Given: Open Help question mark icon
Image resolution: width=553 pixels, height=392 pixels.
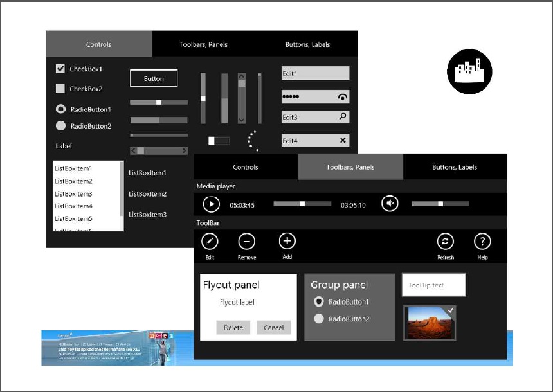Looking at the screenshot, I should tap(482, 242).
